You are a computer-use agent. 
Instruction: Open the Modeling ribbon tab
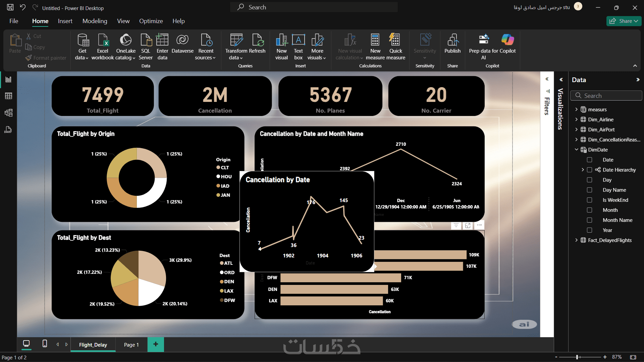point(95,21)
